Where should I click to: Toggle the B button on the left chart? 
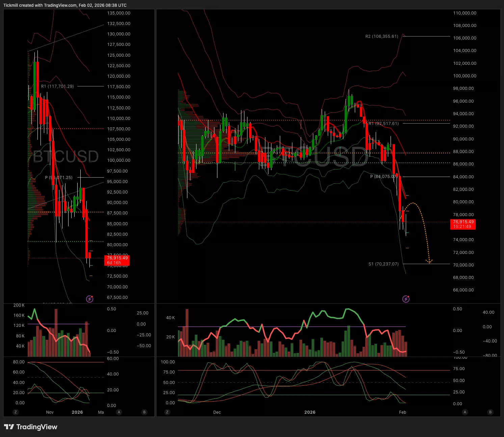coord(144,412)
